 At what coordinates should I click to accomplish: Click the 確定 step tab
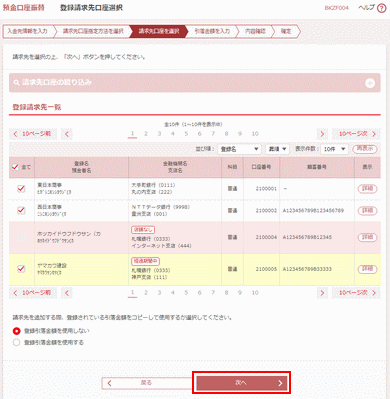[286, 31]
